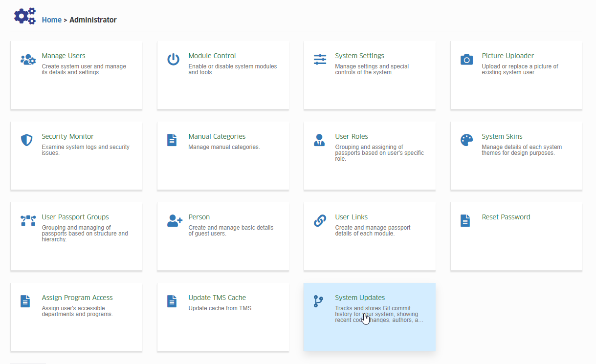
Task: Click the Reset Password document icon
Action: pos(465,221)
